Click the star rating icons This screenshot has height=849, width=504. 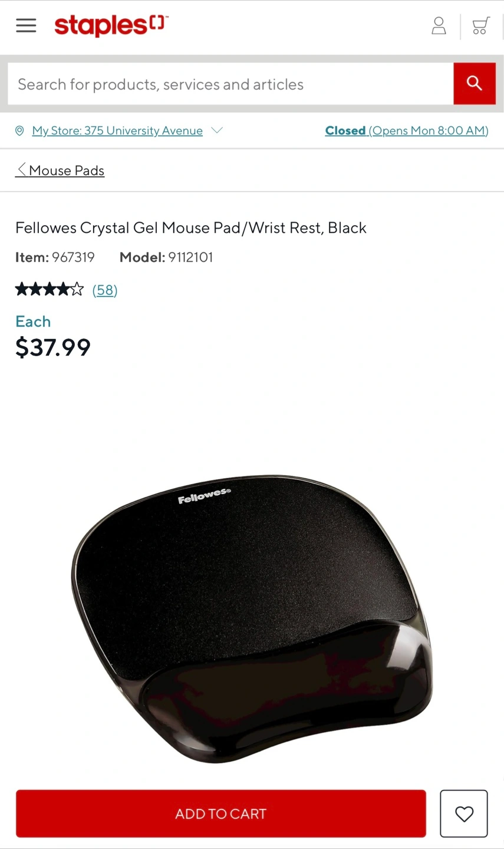(x=50, y=289)
